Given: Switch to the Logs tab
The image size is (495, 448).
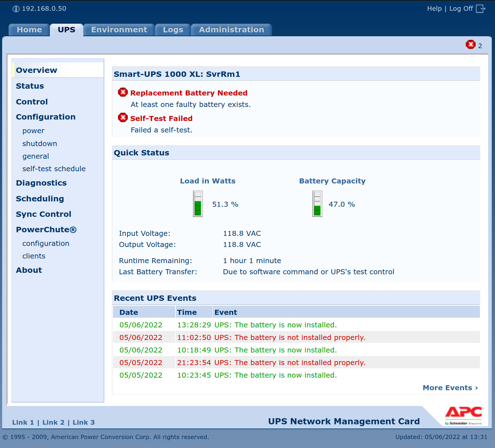Looking at the screenshot, I should [173, 30].
